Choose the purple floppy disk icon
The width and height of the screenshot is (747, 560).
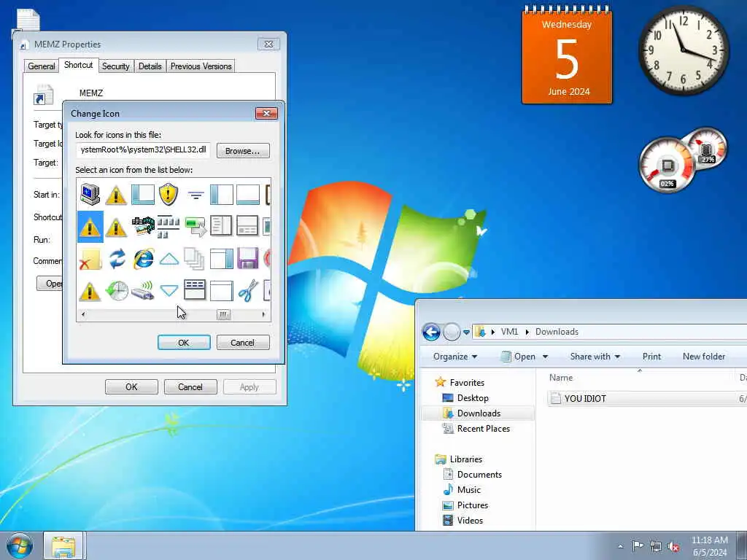pos(247,259)
